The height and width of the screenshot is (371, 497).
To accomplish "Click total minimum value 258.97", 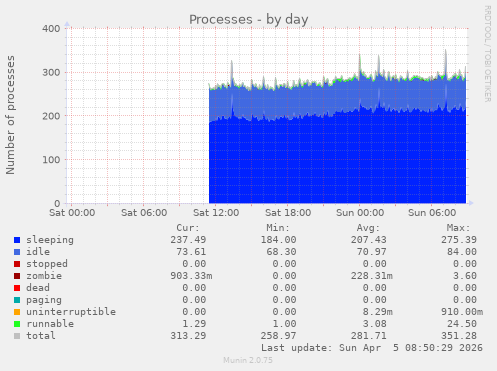I will coord(278,336).
